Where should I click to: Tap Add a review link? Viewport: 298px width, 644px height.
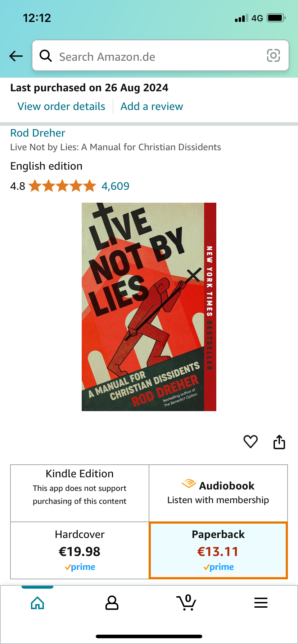pyautogui.click(x=152, y=106)
